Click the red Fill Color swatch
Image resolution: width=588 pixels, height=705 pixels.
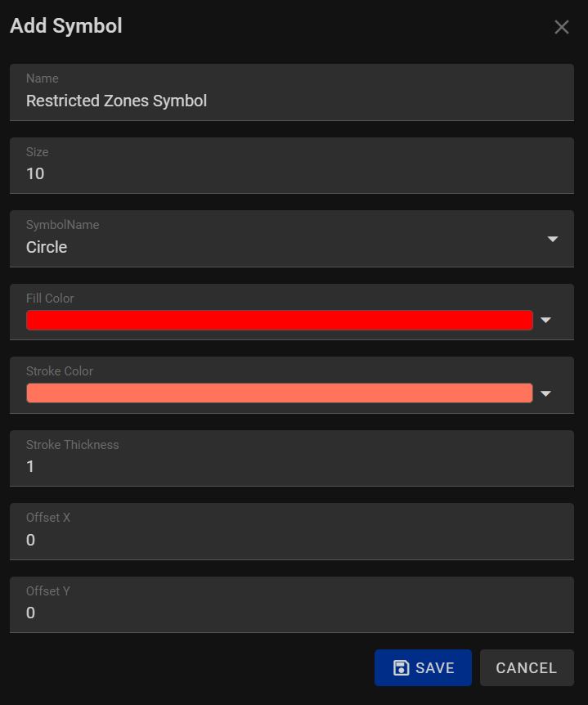(280, 320)
